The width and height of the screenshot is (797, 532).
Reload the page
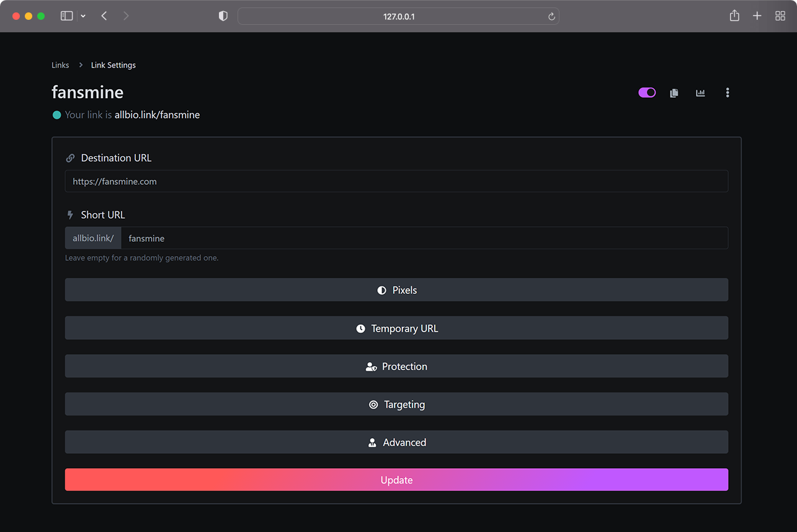tap(551, 17)
